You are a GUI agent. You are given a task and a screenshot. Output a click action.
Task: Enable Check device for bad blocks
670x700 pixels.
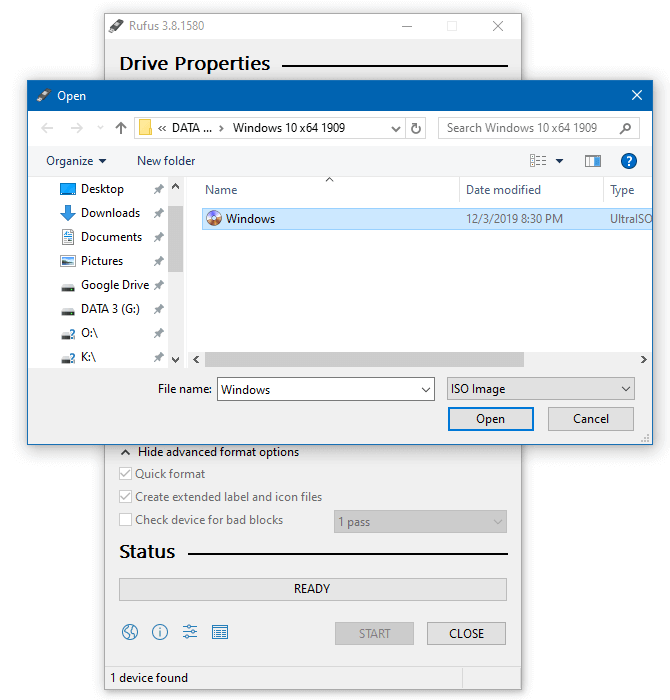pyautogui.click(x=126, y=520)
